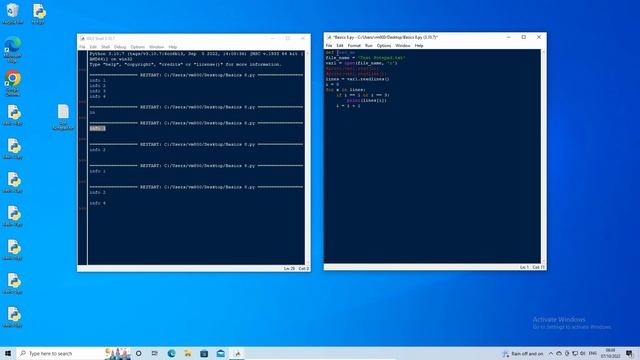Click the lines = var1.readlines() code line
Screen dimensions: 640x360
click(x=358, y=79)
